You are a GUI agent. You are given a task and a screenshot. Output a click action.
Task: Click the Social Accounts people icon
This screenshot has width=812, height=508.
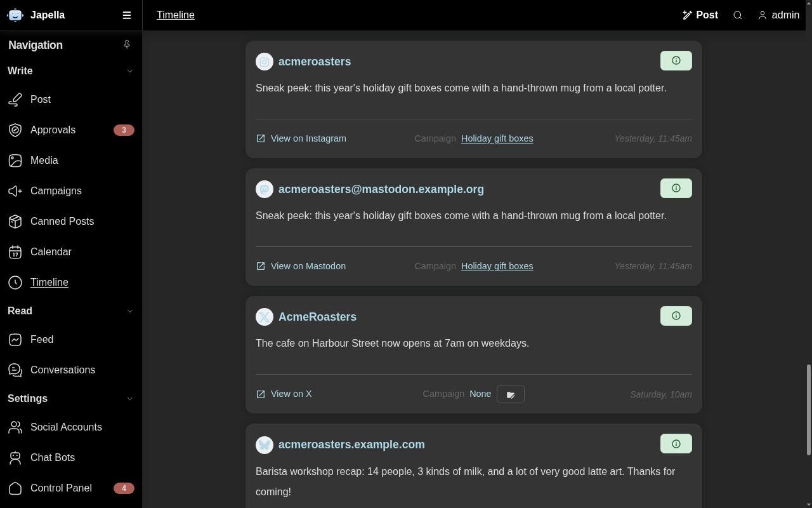(16, 427)
